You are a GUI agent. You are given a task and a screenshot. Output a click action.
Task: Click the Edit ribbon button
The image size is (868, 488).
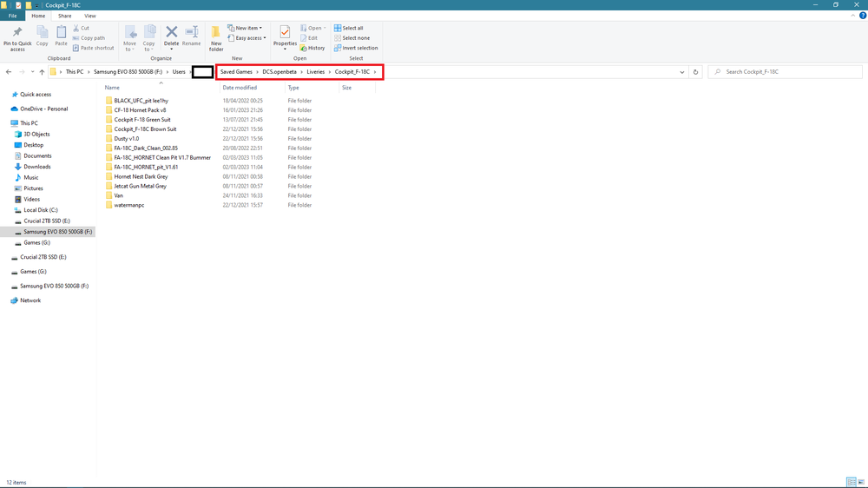coord(309,38)
